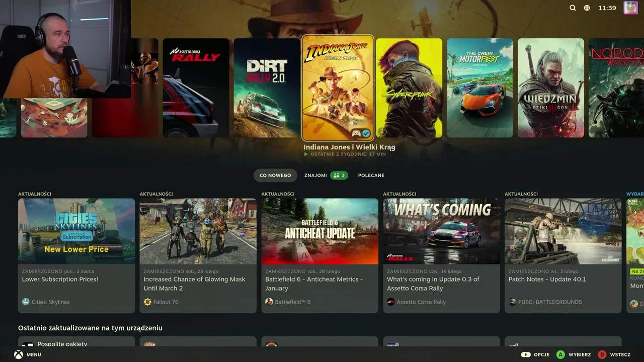
Task: Open Battlefield 6 Anticheat Metrics headline
Action: point(314,284)
